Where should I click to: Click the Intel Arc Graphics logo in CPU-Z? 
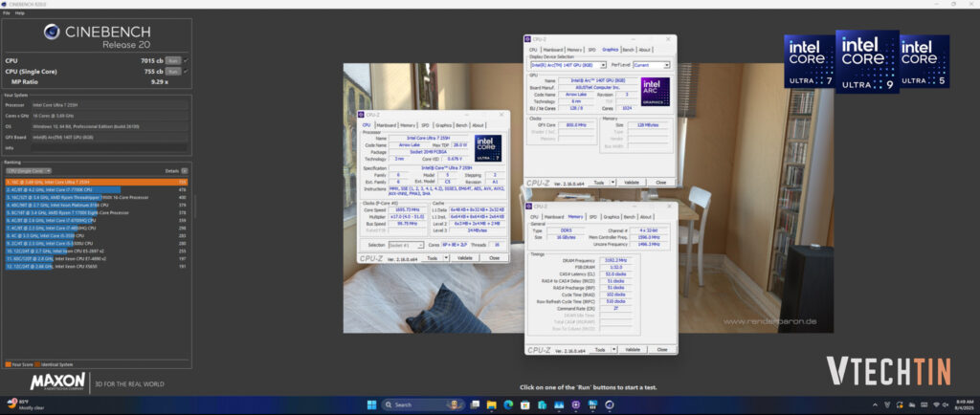click(655, 91)
